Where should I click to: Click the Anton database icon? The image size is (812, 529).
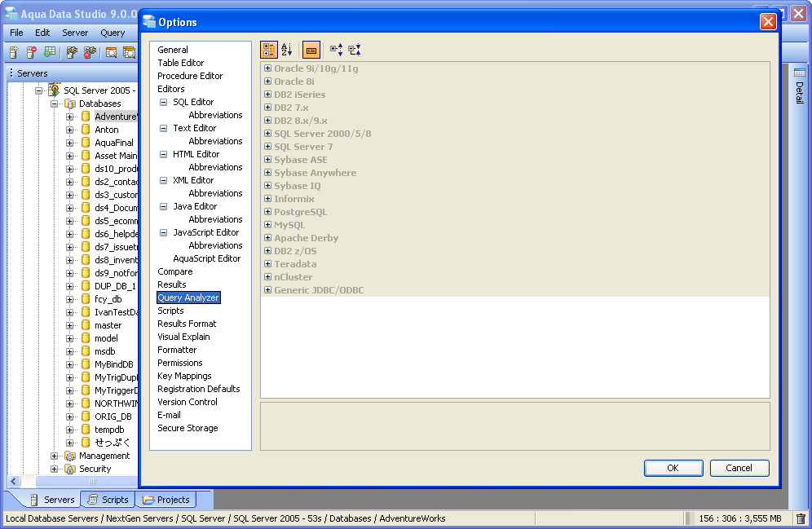86,130
